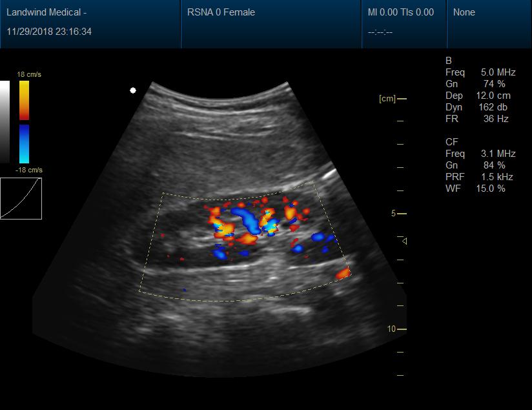The image size is (532, 410).
Task: Click the date 11/29/2018 23:16:34
Action: (49, 32)
